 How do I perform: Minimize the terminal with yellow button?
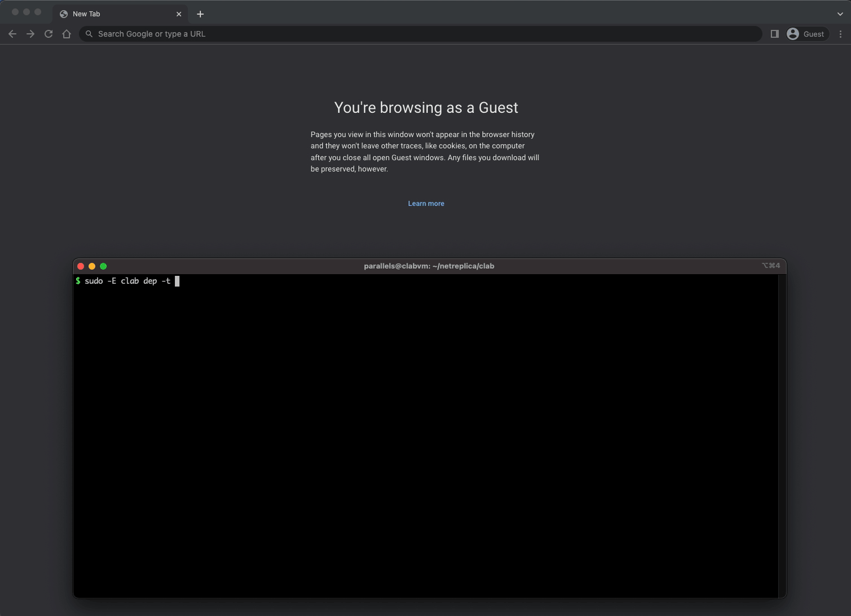pos(92,266)
